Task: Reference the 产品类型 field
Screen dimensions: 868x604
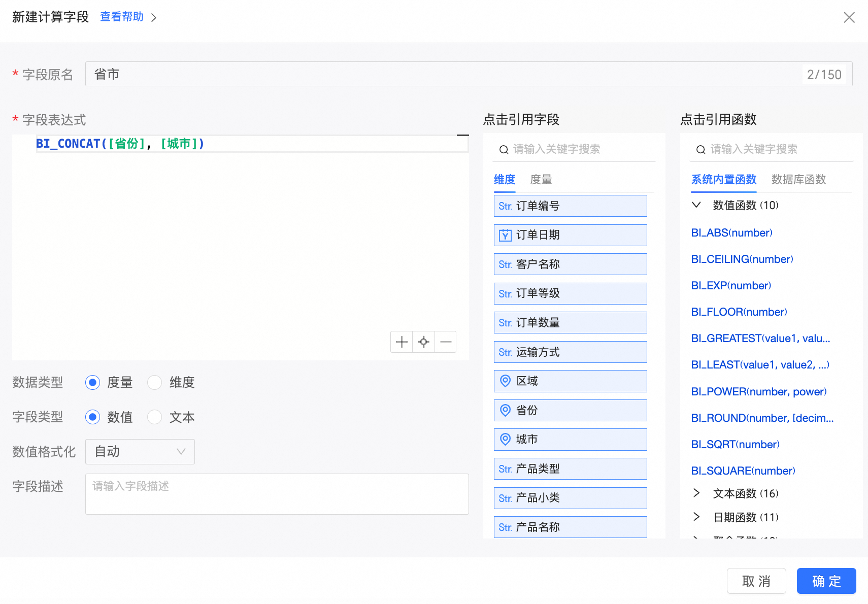Action: pyautogui.click(x=571, y=469)
